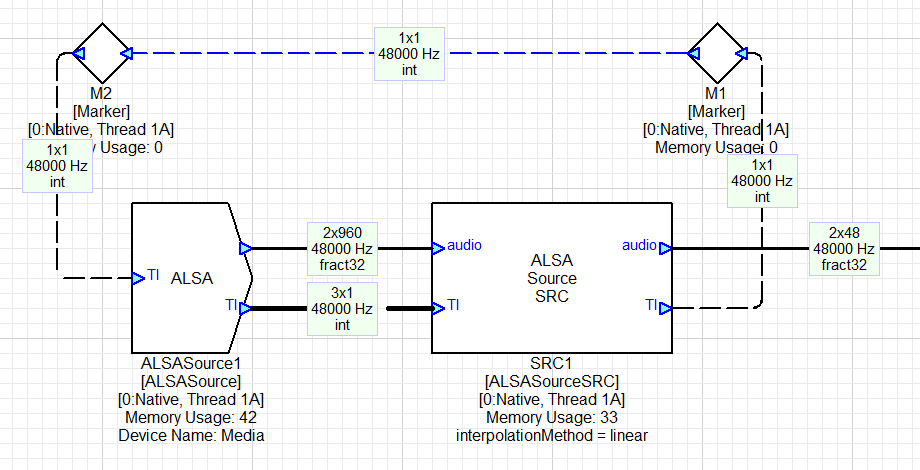Click the [ALSASourceSRC] class label
Viewport: 920px width, 470px height.
click(552, 381)
